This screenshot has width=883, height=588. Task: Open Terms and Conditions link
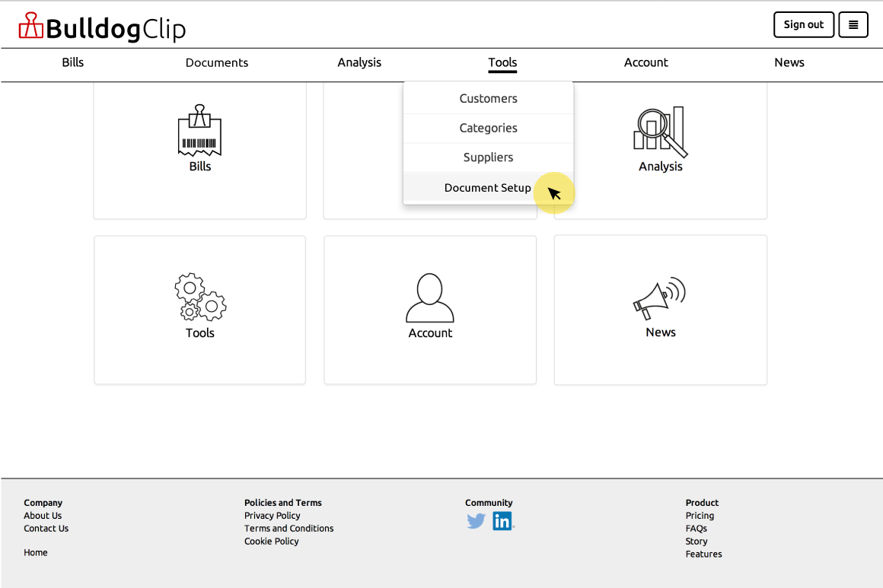tap(289, 529)
